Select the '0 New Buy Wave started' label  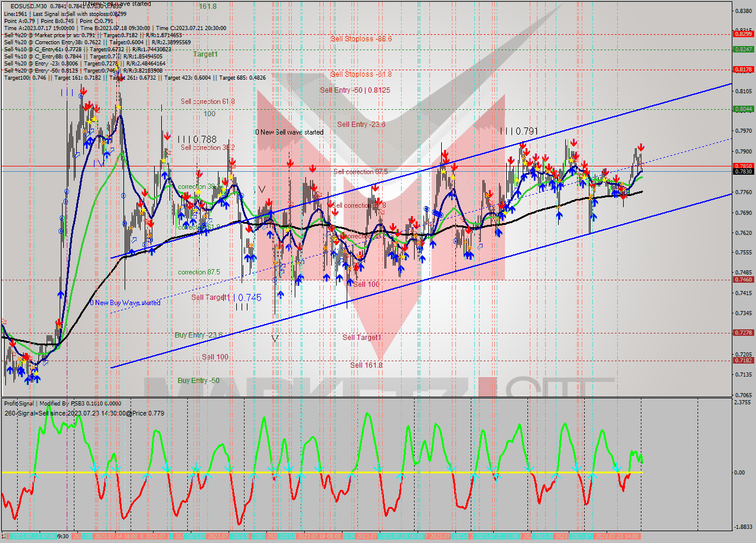point(125,303)
